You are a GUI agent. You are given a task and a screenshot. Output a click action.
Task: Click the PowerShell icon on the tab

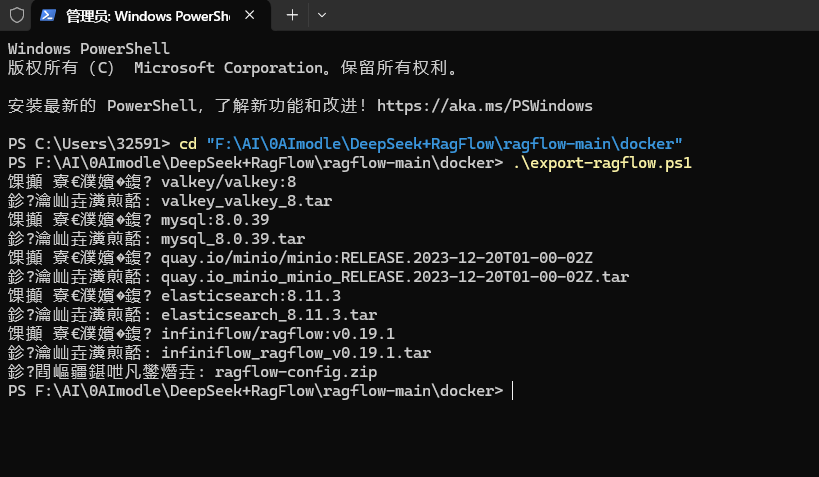click(x=48, y=15)
